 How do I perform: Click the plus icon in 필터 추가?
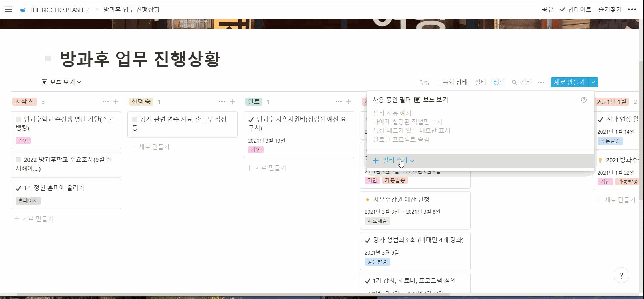point(376,161)
